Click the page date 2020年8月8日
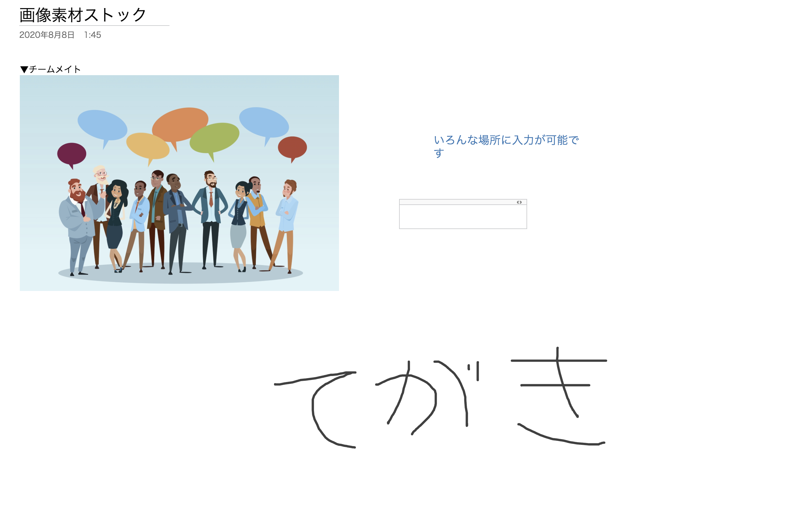This screenshot has height=532, width=806. [x=47, y=35]
